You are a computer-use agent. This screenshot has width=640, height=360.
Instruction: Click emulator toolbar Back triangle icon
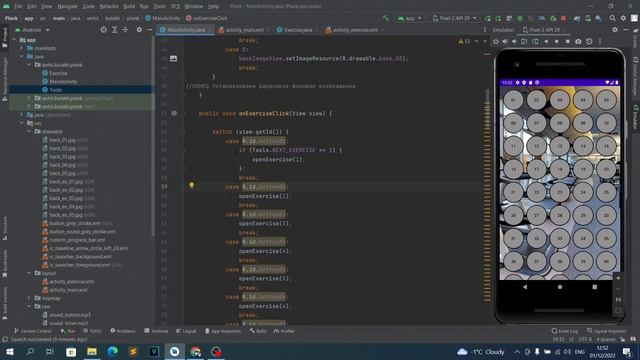(546, 42)
